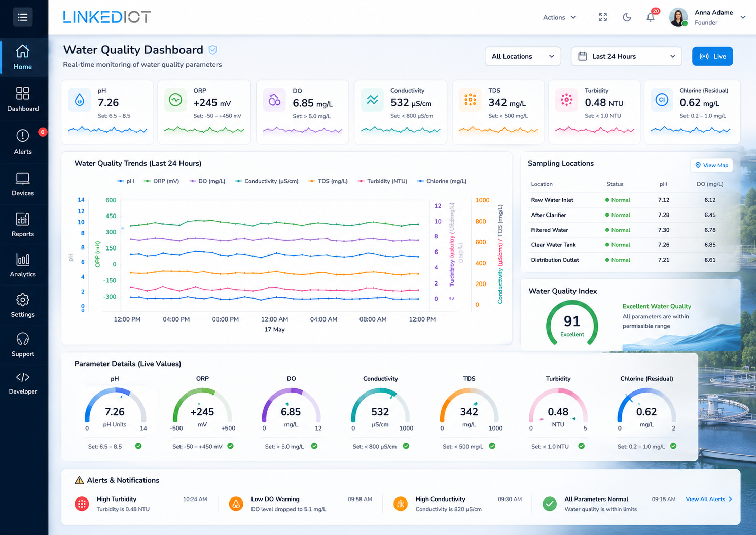Open the Last 24 Hours range dropdown
Image resolution: width=756 pixels, height=535 pixels.
[626, 56]
